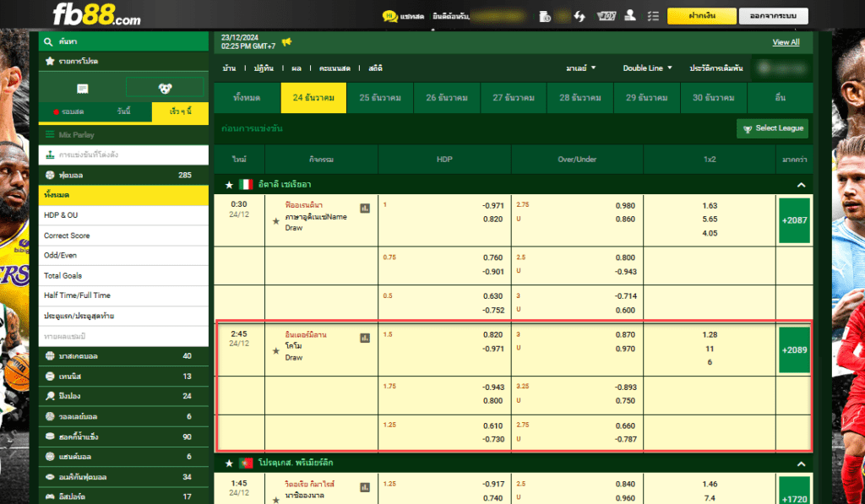Toggle favorite star for Vitoria Guimaraes match
Viewport: 865px width, 504px height.
[276, 500]
